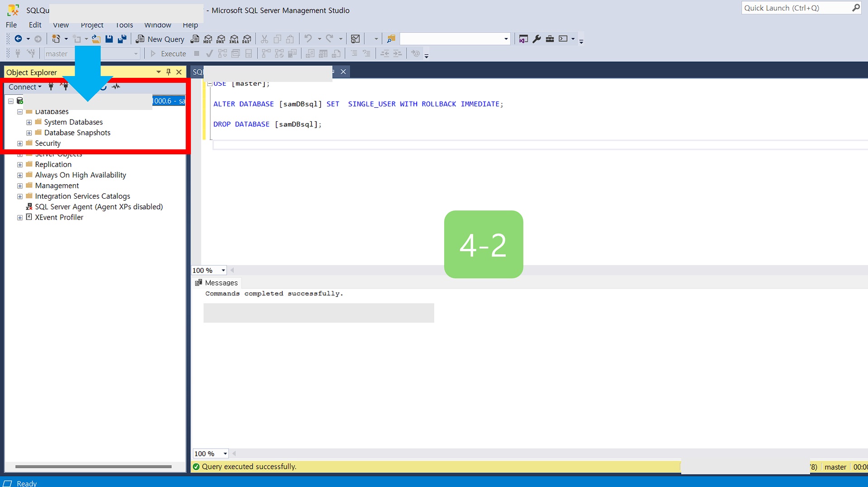Pin the Object Explorer panel
Viewport: 868px width, 487px height.
pyautogui.click(x=169, y=72)
